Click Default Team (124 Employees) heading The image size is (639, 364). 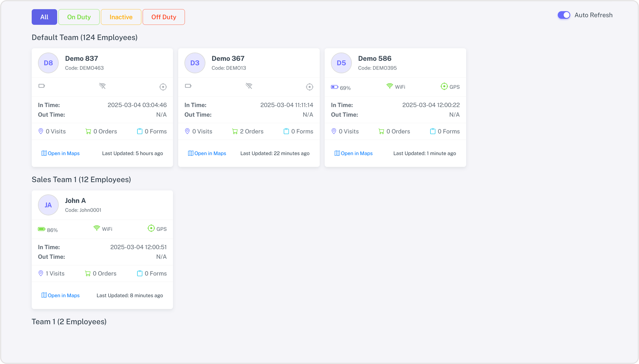(84, 38)
